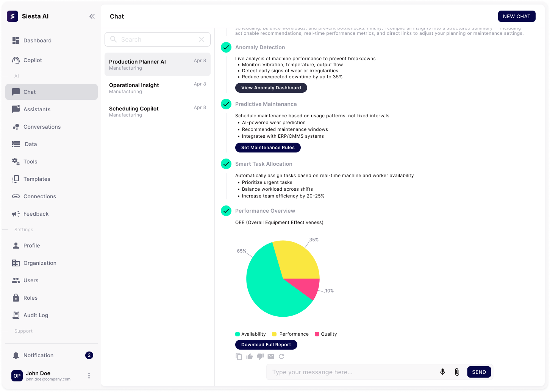Screen dimensions: 550x392
Task: Click the thumbs down icon
Action: (260, 356)
